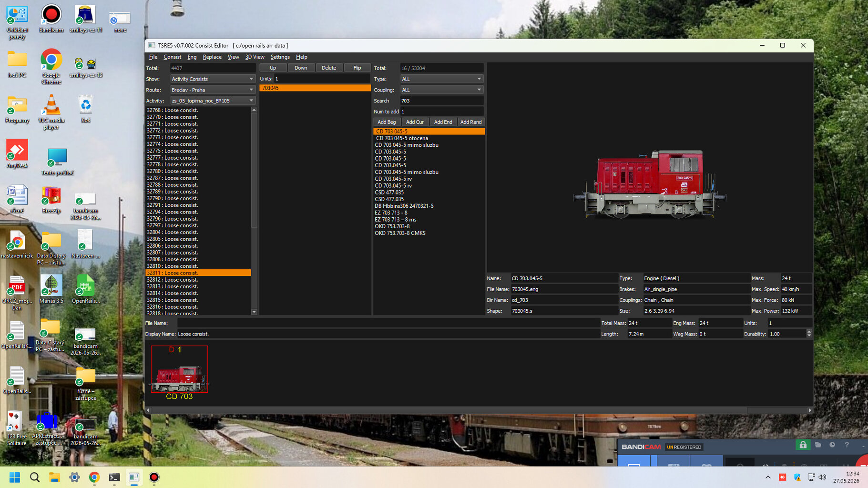Screen dimensions: 868x488
Task: Open the ORCZ_moj PDF desktop icon
Action: click(17, 293)
